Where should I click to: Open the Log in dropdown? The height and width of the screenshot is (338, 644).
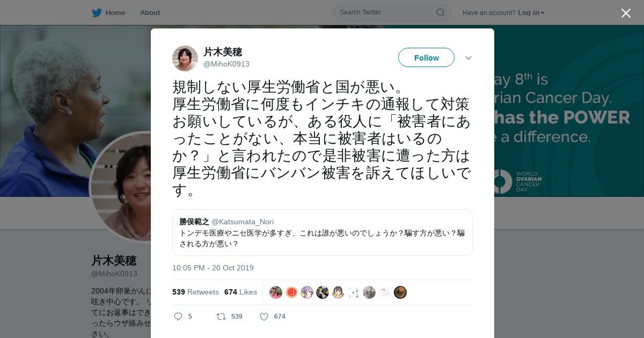coord(531,13)
